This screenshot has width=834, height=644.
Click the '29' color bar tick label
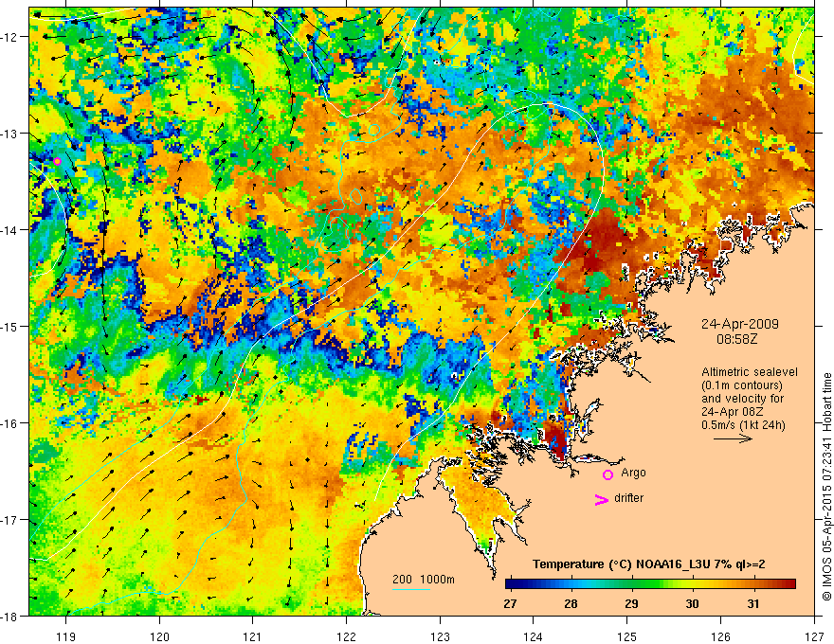pos(631,604)
